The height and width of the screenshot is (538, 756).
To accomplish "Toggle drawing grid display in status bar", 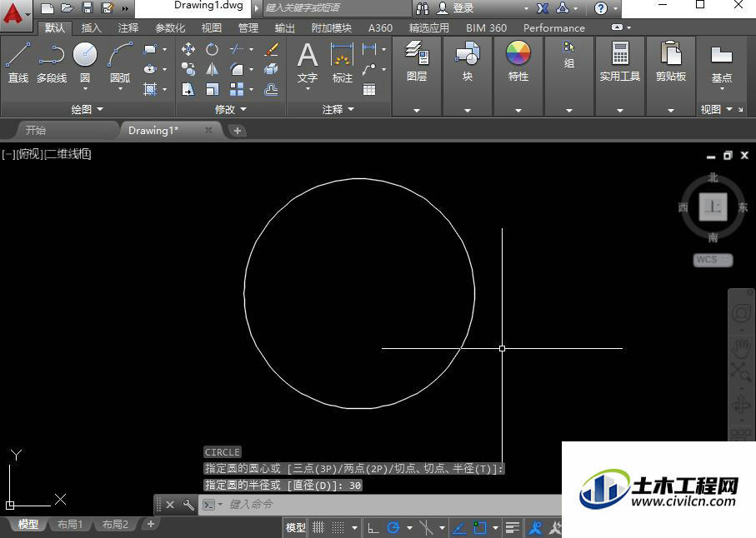I will [x=318, y=528].
